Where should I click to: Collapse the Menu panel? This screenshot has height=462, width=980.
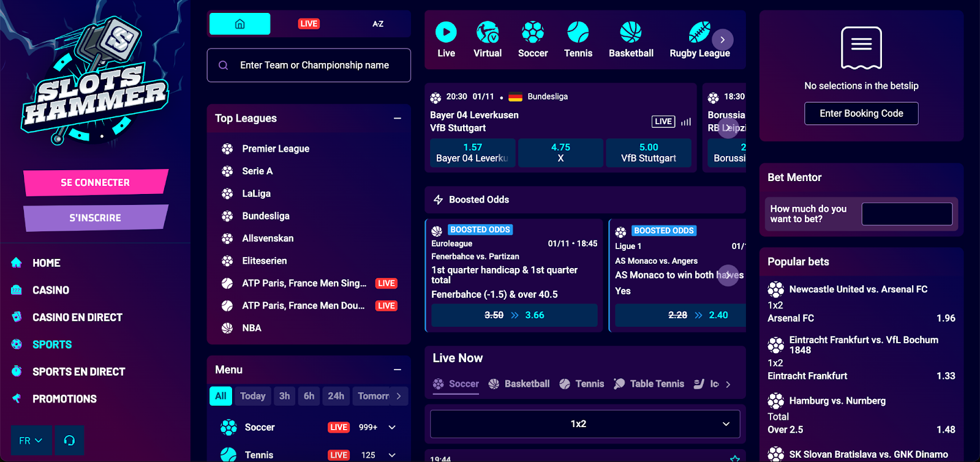(398, 370)
